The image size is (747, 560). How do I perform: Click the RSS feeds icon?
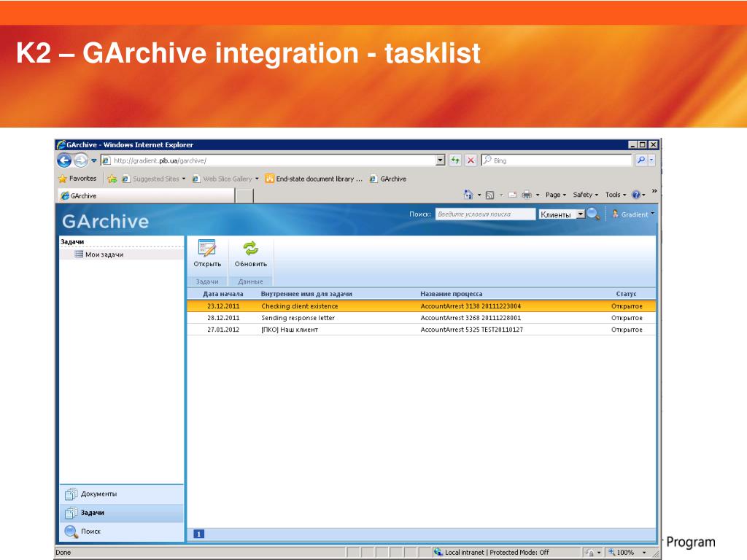489,195
